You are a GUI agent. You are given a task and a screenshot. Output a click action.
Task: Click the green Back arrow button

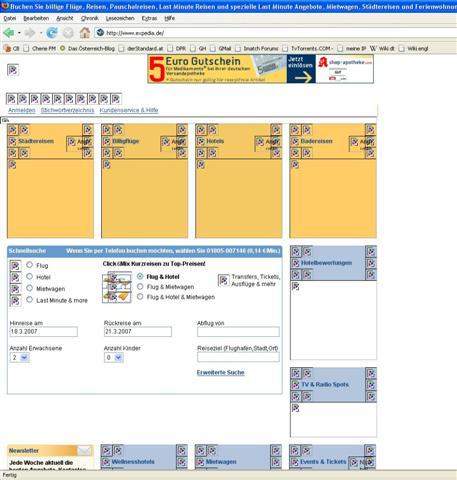9,33
